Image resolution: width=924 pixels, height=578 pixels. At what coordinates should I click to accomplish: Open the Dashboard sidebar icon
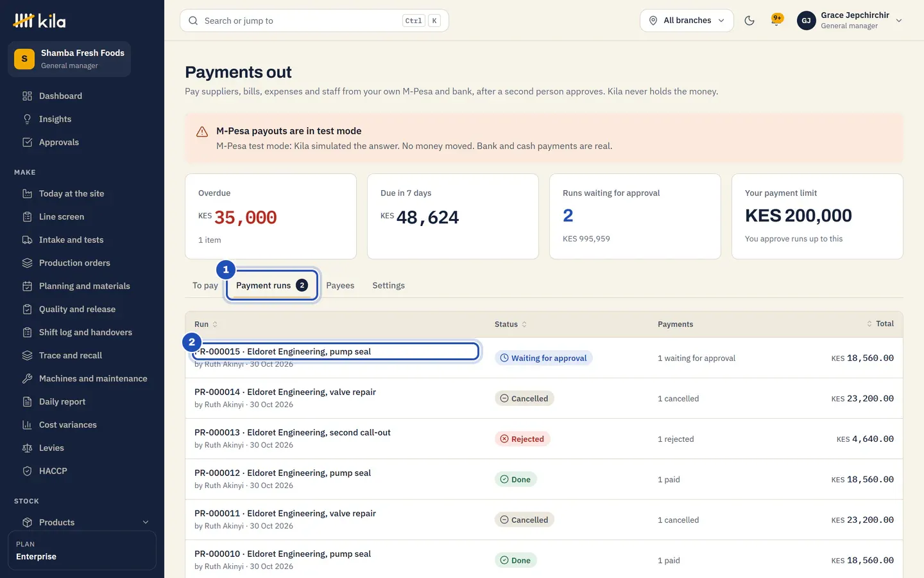click(x=27, y=96)
